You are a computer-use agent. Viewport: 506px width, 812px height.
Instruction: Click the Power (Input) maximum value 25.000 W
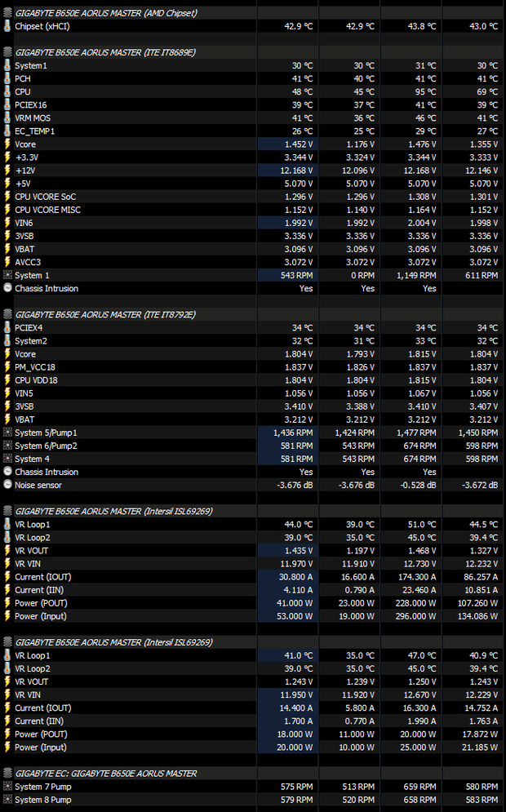419,748
